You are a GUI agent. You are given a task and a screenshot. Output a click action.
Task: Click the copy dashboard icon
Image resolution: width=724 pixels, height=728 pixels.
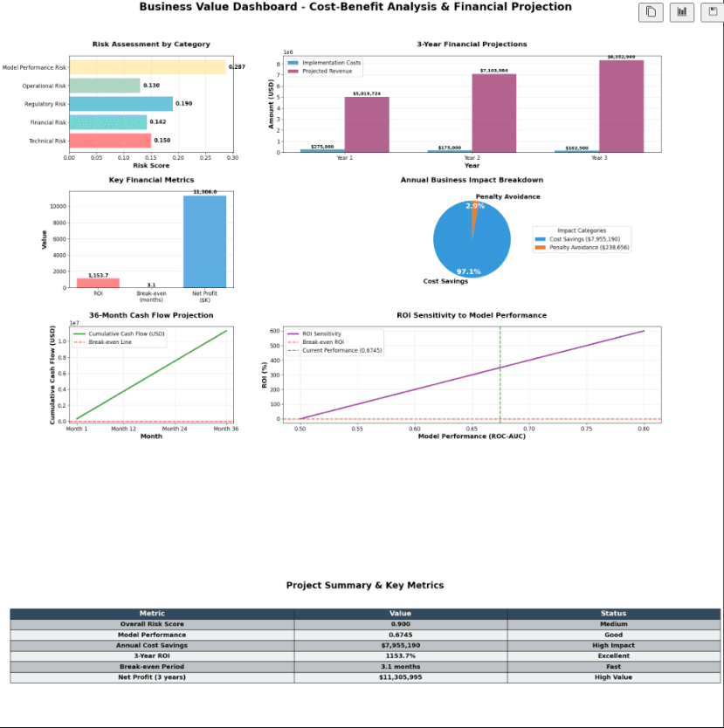pyautogui.click(x=650, y=12)
